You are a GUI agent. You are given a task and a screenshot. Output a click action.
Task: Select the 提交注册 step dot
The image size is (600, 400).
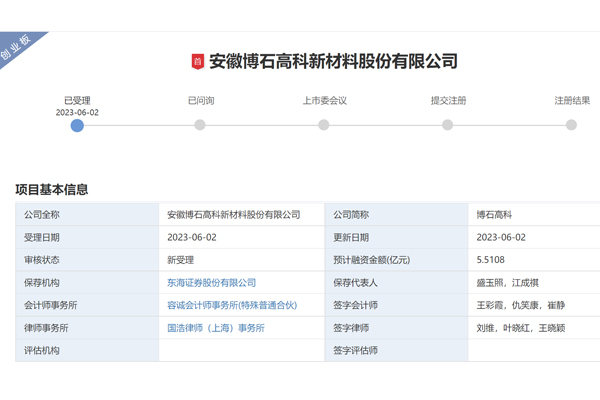click(448, 125)
